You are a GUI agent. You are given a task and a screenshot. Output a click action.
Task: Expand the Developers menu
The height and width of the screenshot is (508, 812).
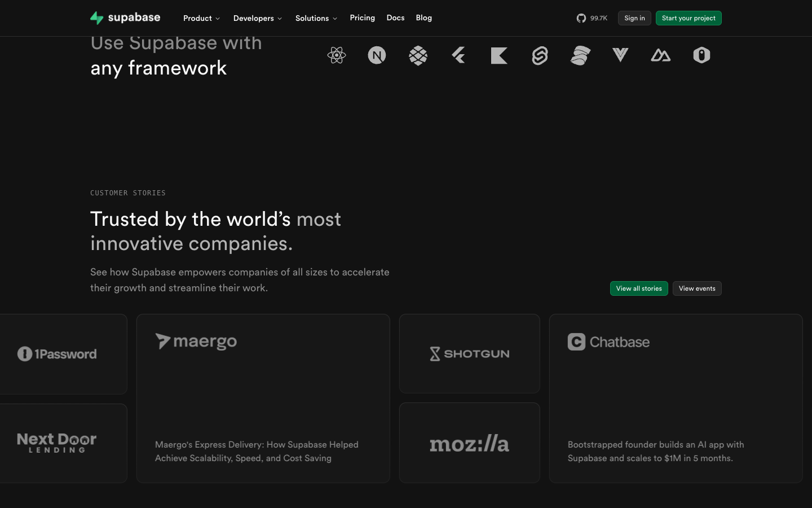pos(258,18)
